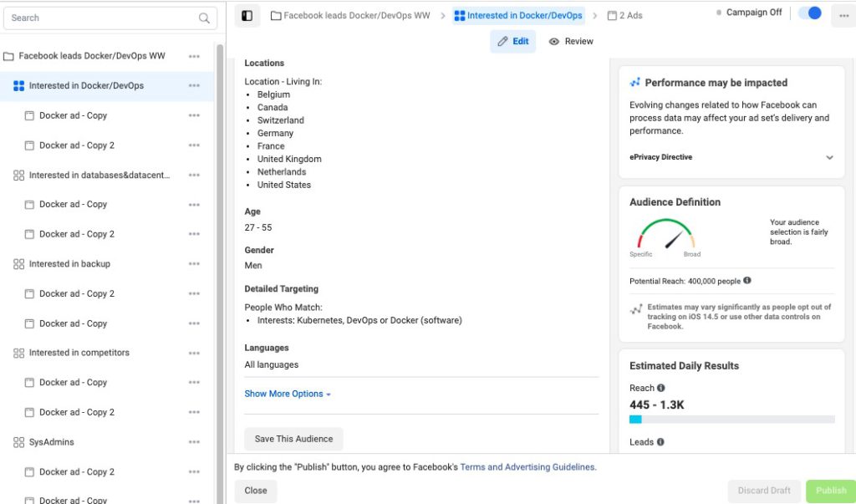Screen dimensions: 856x504
Task: Open the top-right more options ellipsis
Action: coord(843,16)
